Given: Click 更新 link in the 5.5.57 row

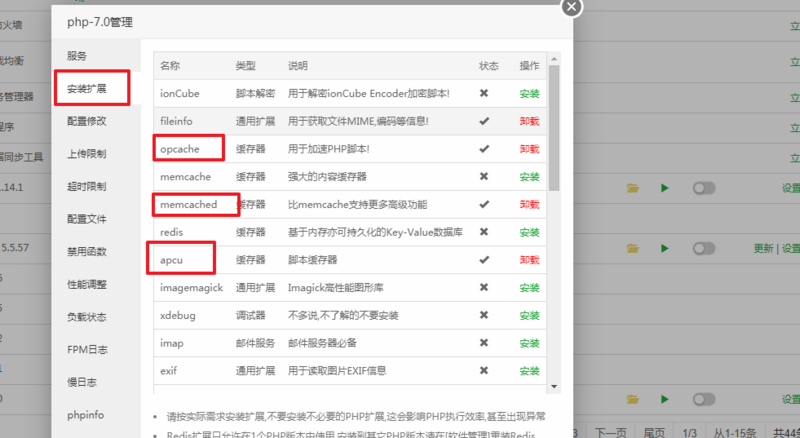Looking at the screenshot, I should pyautogui.click(x=763, y=249).
